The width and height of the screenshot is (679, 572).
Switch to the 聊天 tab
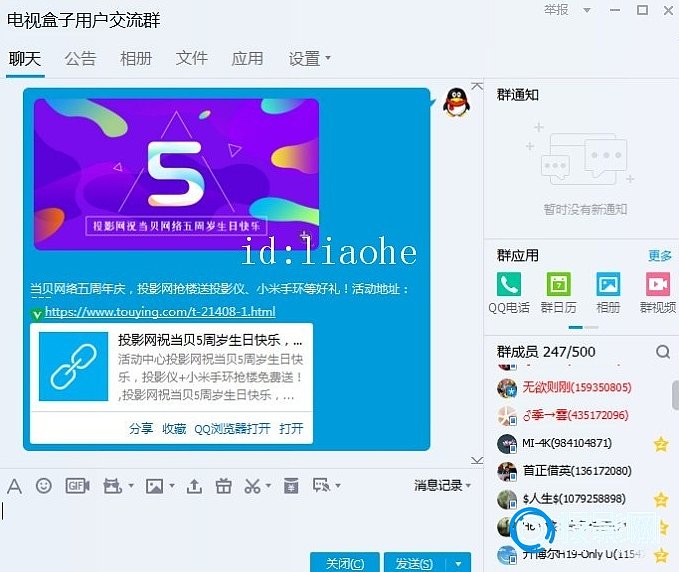(25, 58)
